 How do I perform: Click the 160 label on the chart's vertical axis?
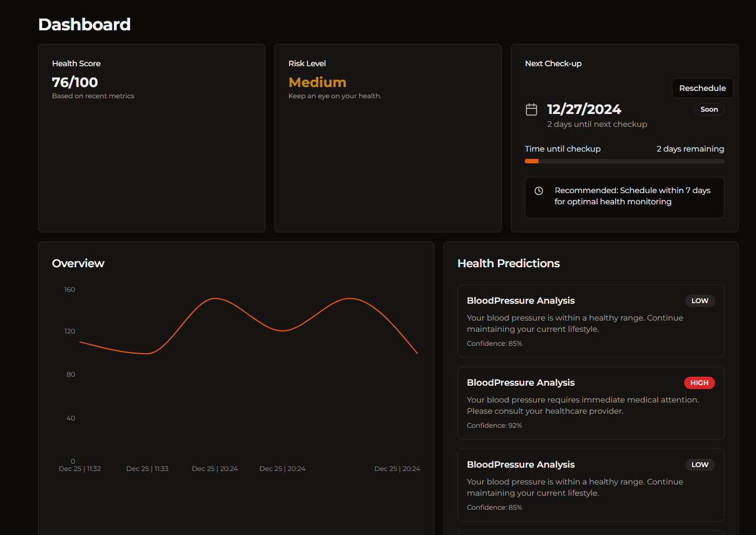70,290
